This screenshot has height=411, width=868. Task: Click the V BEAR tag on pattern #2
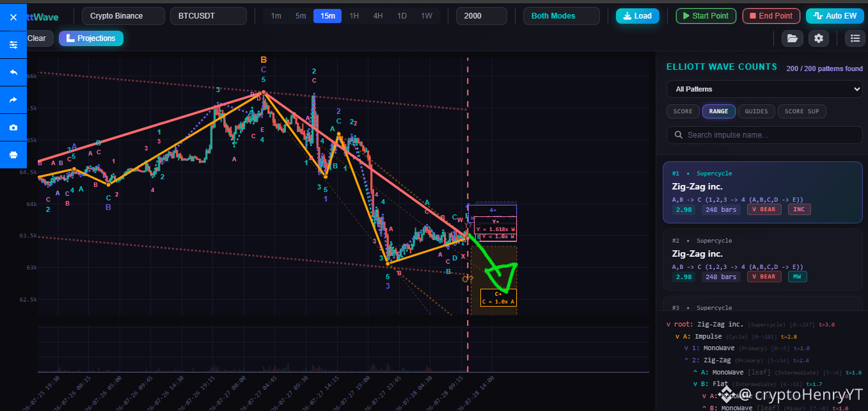tap(764, 277)
